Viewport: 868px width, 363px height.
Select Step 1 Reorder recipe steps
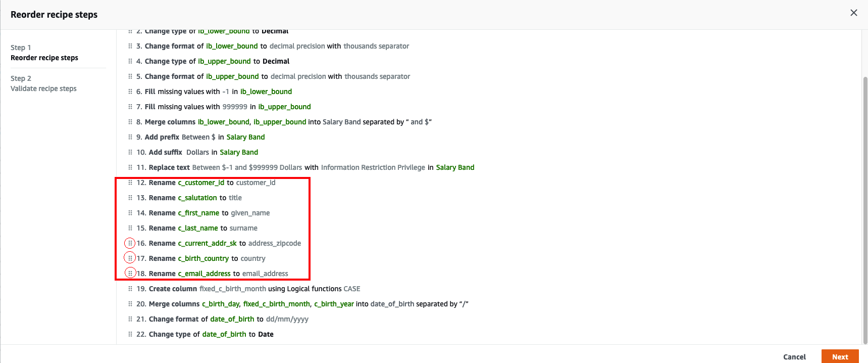[x=44, y=53]
